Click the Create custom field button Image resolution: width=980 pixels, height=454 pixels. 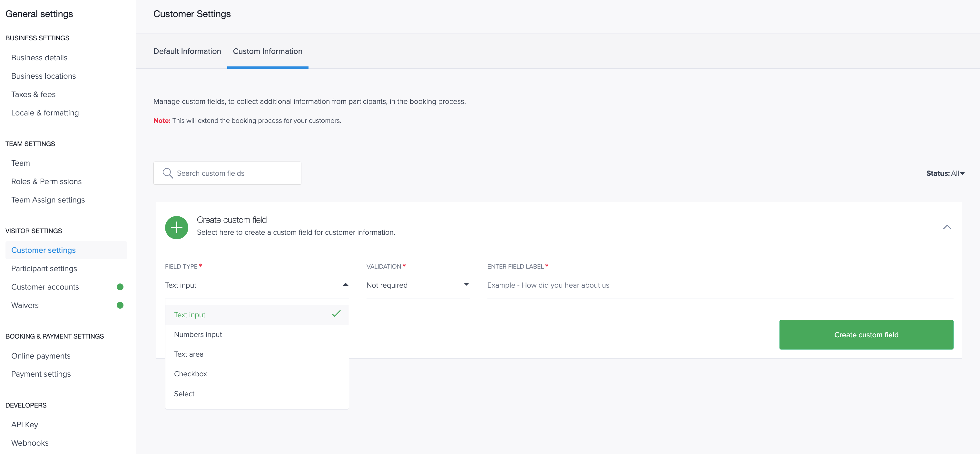(x=866, y=334)
